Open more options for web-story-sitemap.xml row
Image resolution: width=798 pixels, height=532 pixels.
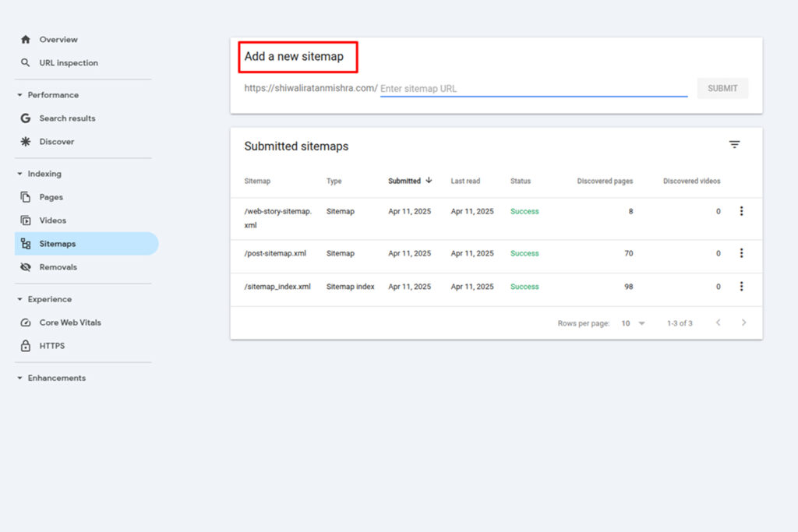(x=742, y=211)
